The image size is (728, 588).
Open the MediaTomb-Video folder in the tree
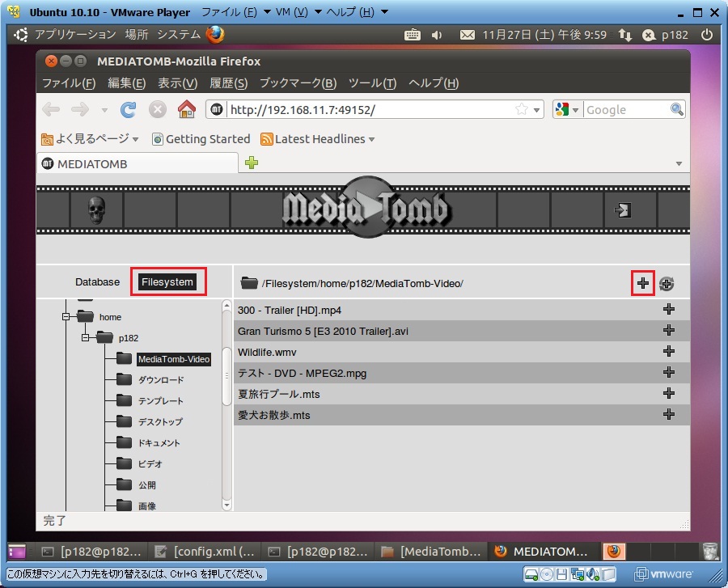174,359
